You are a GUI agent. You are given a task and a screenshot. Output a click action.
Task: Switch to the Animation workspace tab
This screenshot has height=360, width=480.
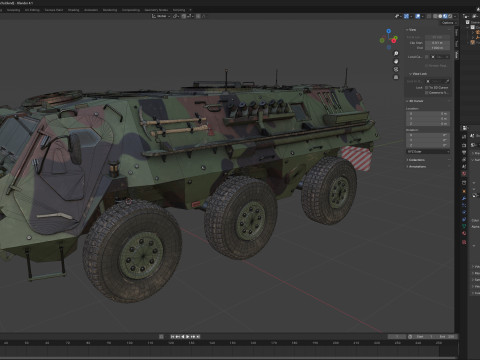point(91,10)
